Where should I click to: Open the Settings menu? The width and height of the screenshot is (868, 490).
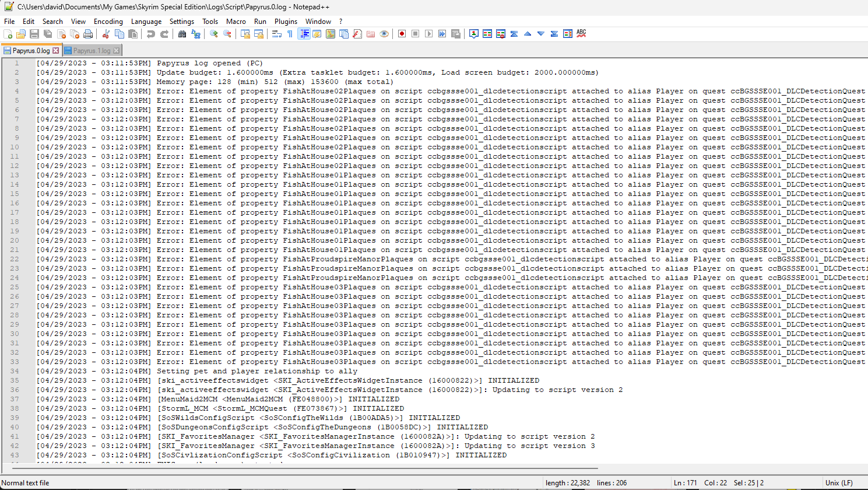pos(182,22)
